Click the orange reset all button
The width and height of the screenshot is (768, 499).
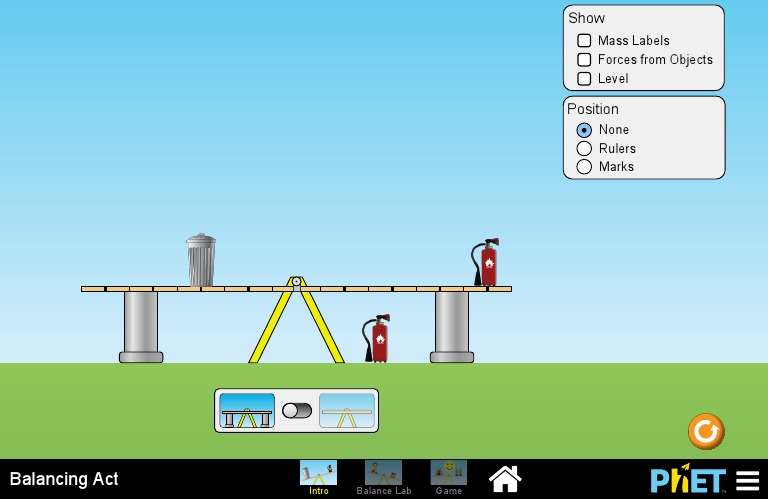tap(706, 431)
